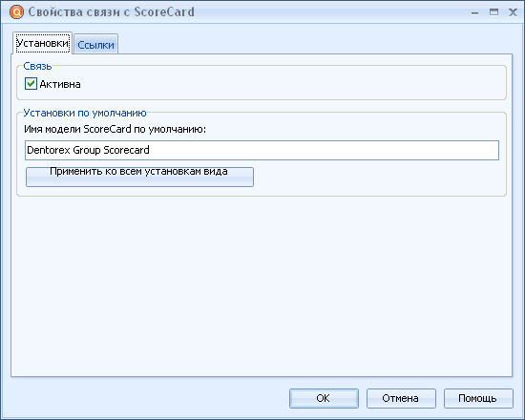
Task: Click the default ScoreCard model name field
Action: tap(262, 150)
